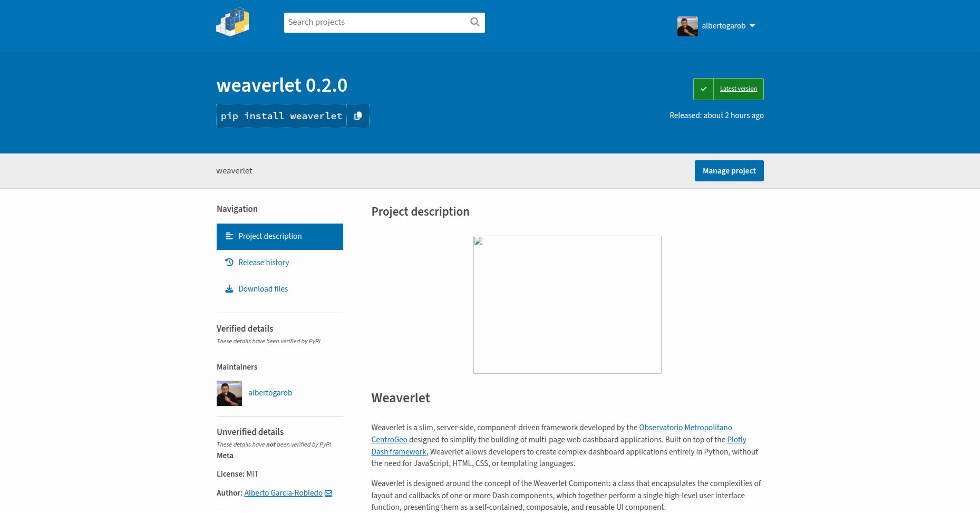Click the Alberto Garcia-Robledo author link
980x513 pixels.
283,493
